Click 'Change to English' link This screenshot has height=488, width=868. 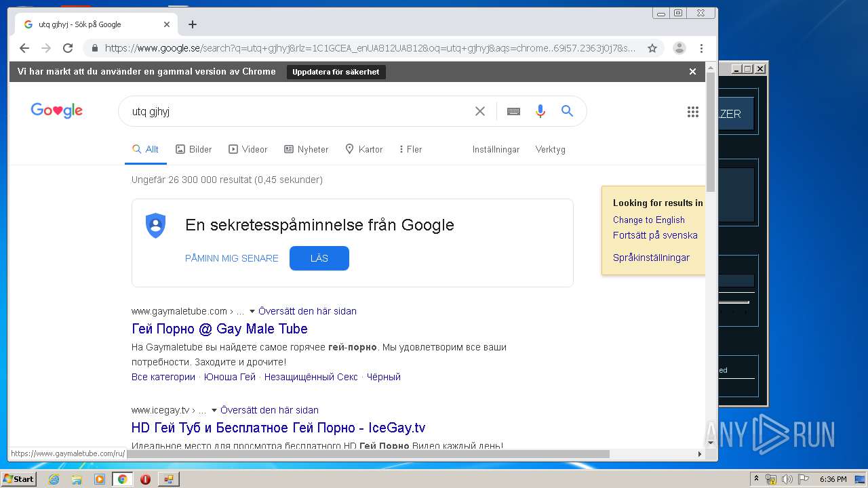pos(649,220)
